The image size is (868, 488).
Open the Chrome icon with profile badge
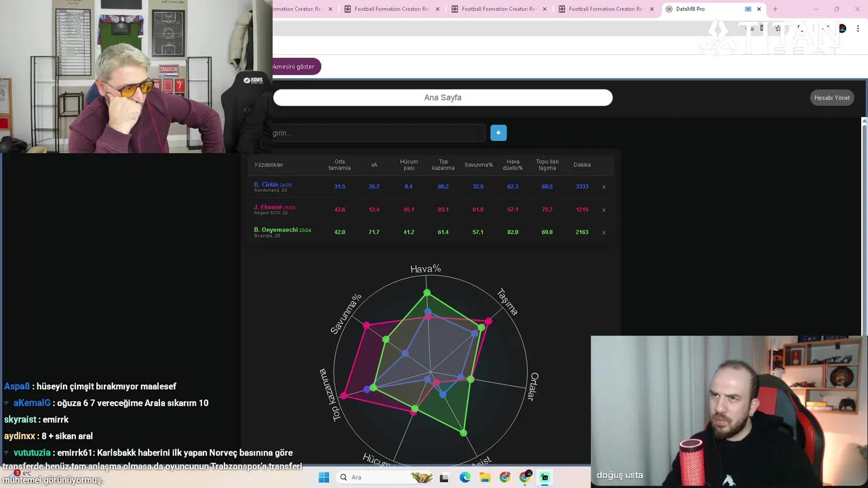tap(525, 477)
